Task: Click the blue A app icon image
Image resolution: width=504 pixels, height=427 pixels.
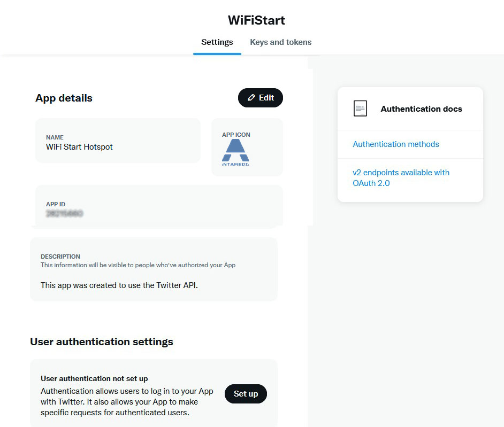Action: 235,152
